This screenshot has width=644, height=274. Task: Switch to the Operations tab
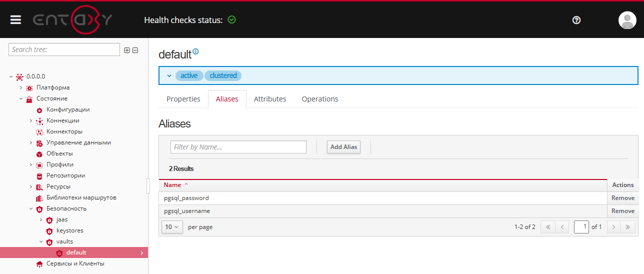pyautogui.click(x=319, y=99)
